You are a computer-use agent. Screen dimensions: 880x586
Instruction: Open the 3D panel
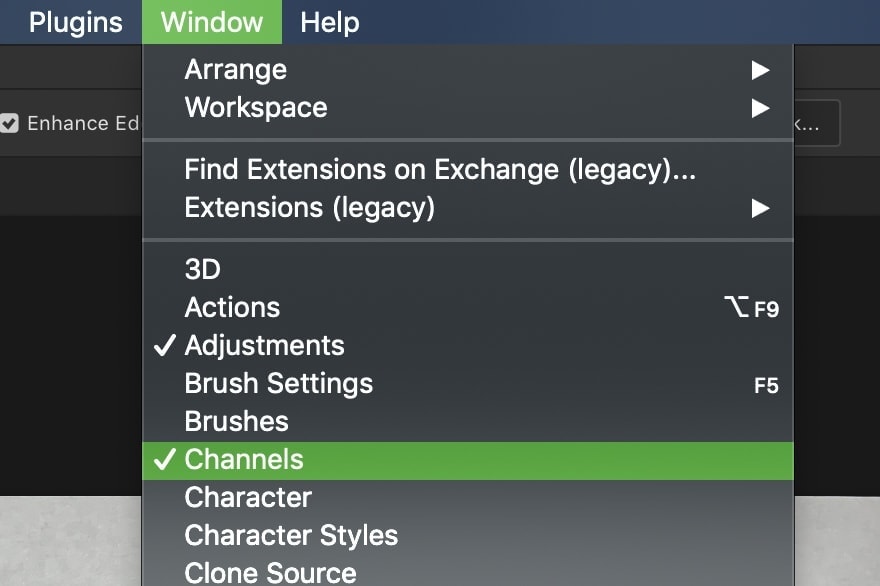pos(468,269)
